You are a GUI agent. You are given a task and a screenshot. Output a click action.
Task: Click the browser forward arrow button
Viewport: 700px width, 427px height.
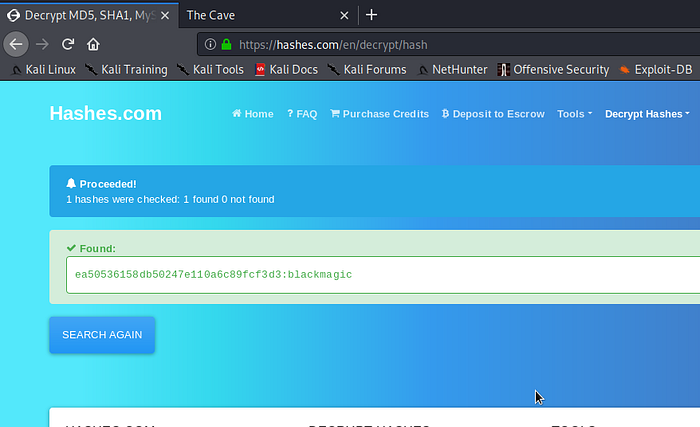tap(43, 44)
